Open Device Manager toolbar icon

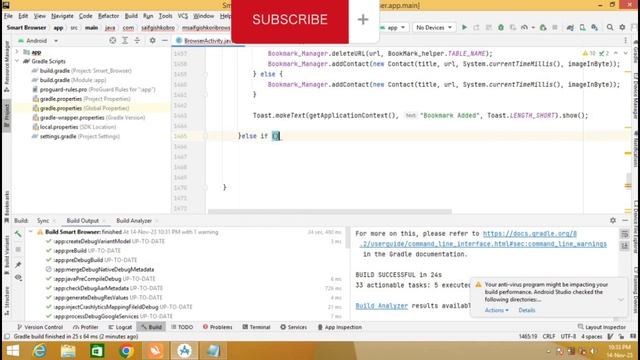(582, 27)
